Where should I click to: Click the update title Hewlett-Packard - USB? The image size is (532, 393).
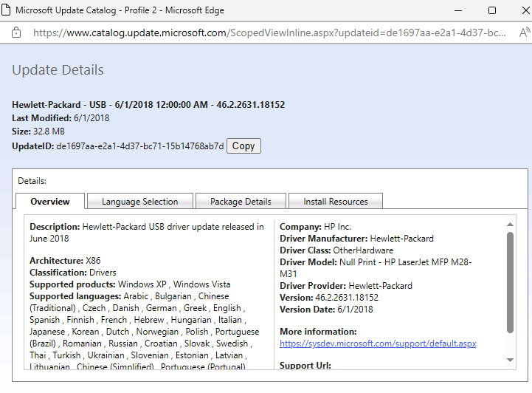[x=148, y=105]
